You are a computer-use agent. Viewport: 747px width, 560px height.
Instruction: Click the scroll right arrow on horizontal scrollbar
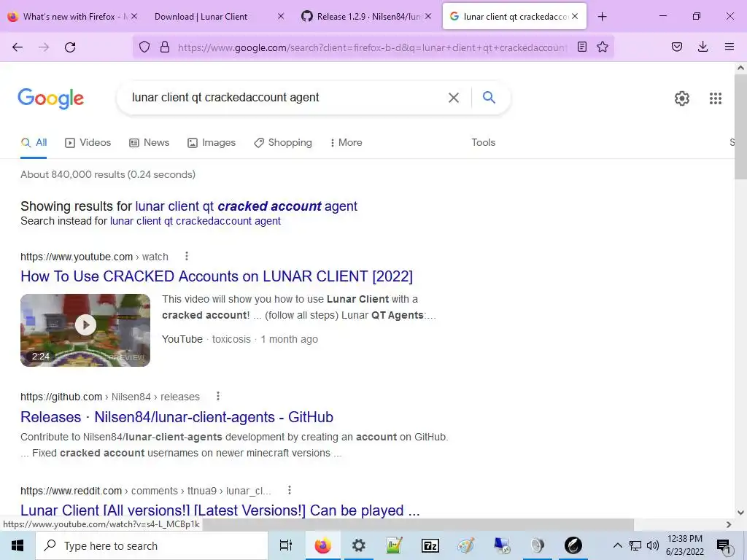pos(729,524)
